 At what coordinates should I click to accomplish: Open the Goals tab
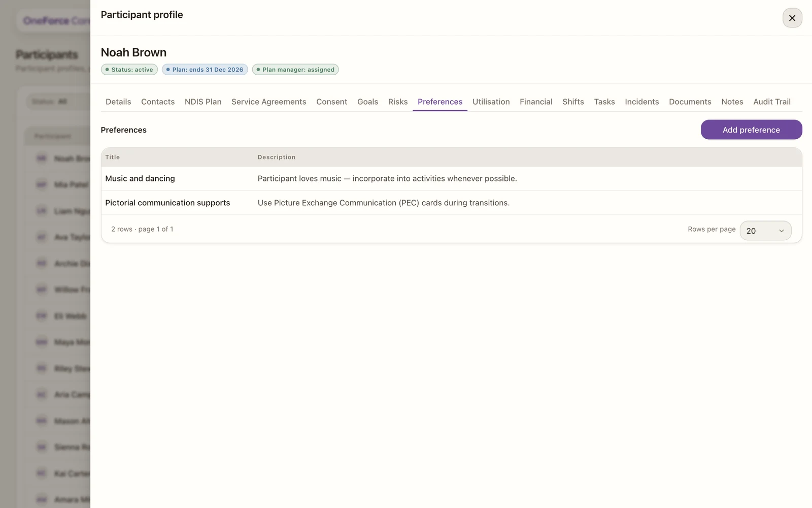(367, 102)
